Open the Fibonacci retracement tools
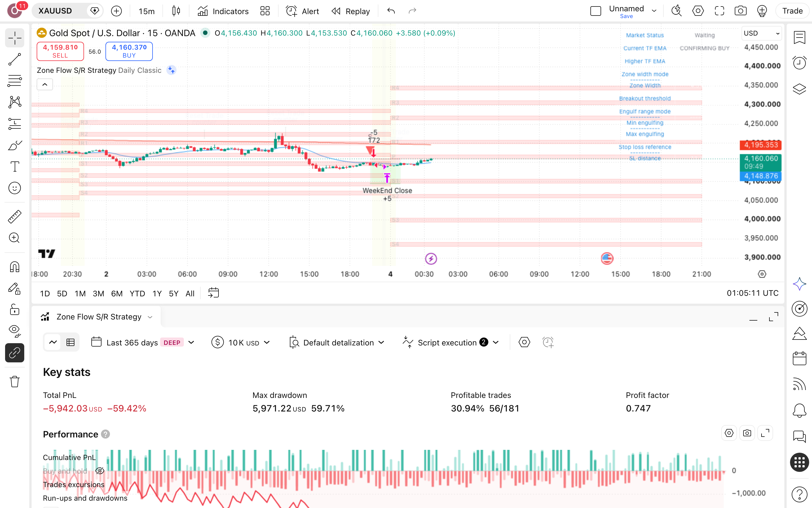The image size is (812, 508). coord(14,81)
